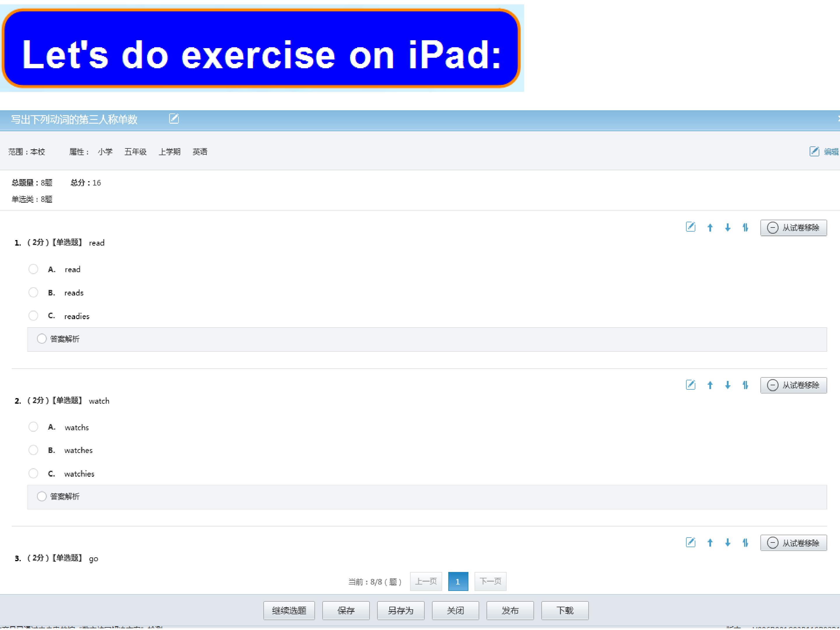
Task: Remove question 2 with 从试卷移除 button
Action: (x=793, y=385)
